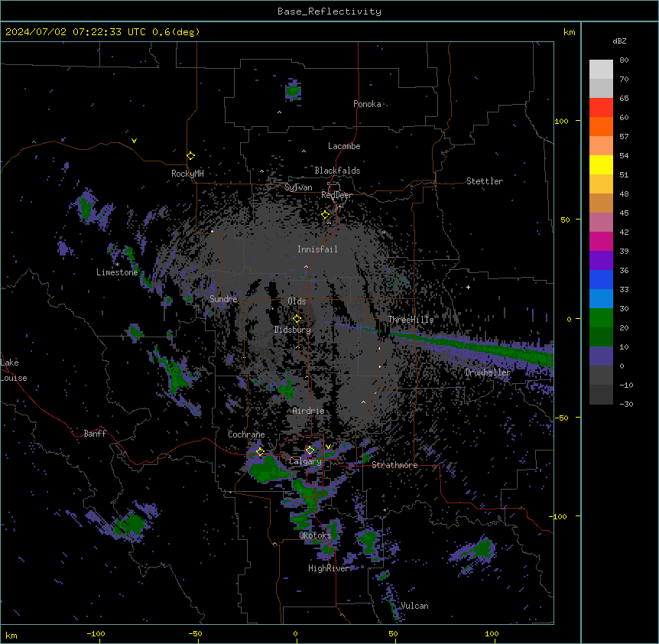Click the Sundre city label
The width and height of the screenshot is (659, 644).
223,299
